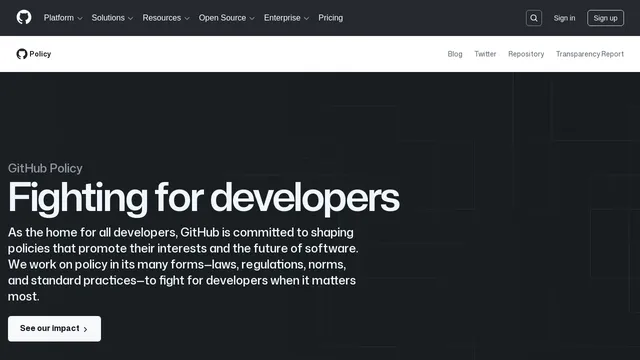Open the Open Source menu
This screenshot has height=360, width=640.
click(x=227, y=18)
